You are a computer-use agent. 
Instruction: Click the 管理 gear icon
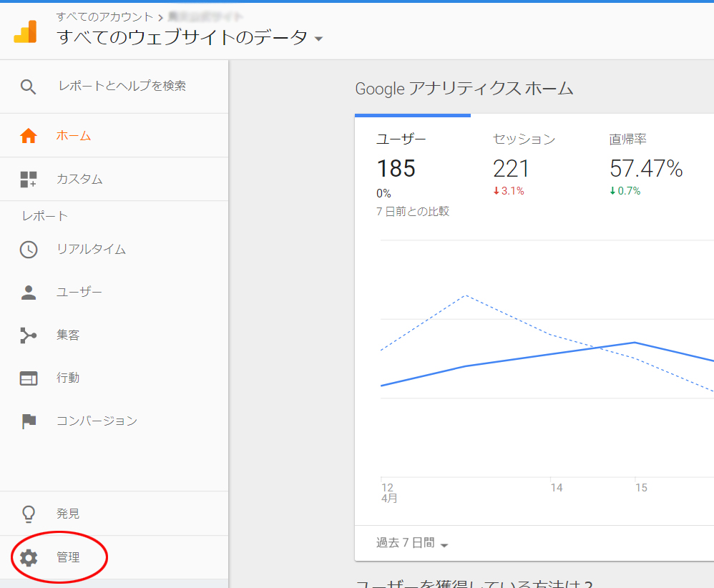(29, 557)
